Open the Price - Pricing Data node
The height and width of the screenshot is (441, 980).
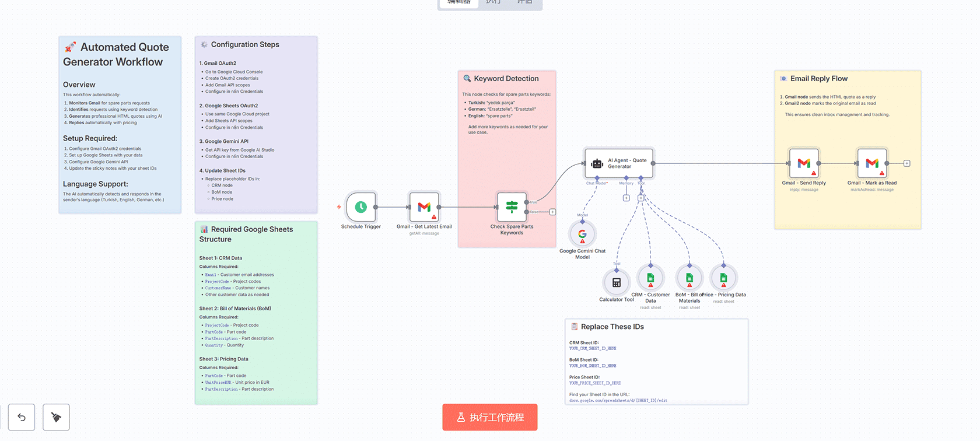[723, 278]
